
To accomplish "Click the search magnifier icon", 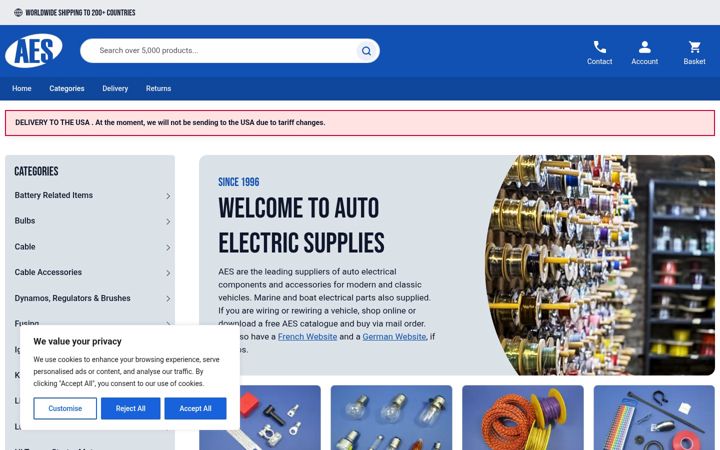I will pos(366,51).
